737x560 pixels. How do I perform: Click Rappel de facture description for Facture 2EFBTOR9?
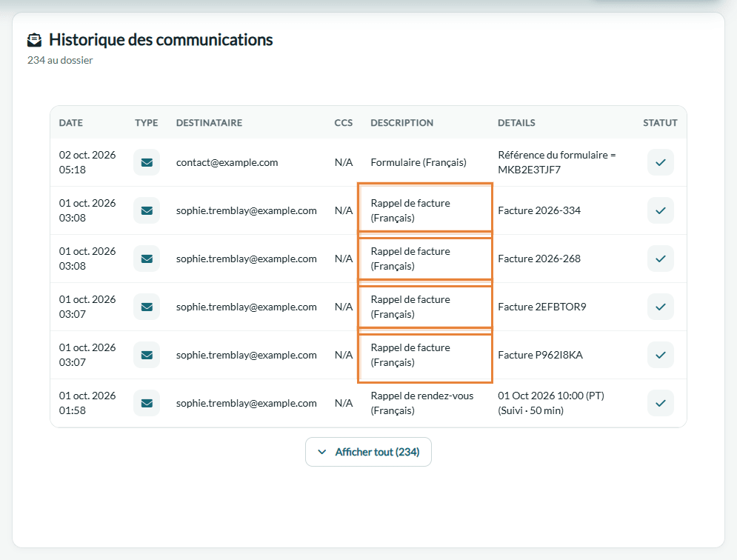pos(410,307)
